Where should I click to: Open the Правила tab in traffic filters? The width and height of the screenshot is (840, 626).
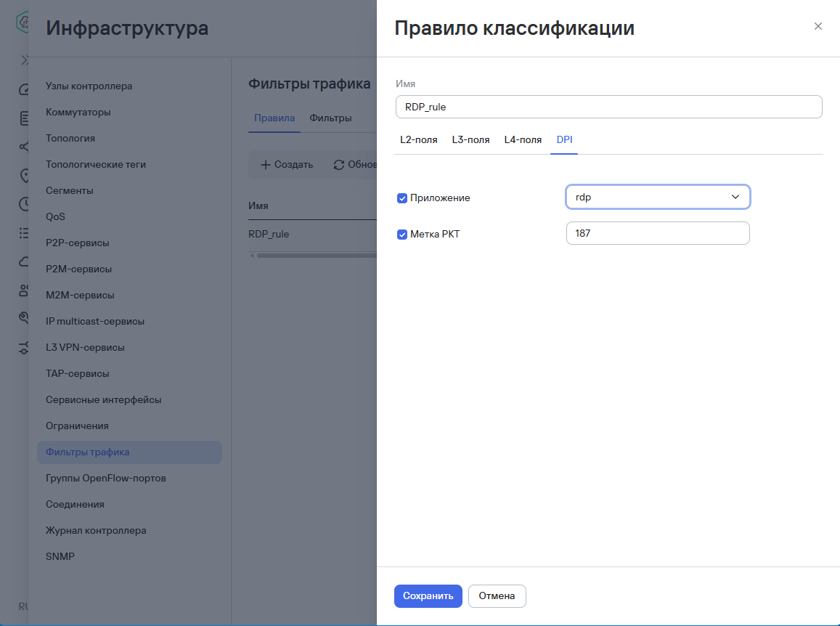click(274, 118)
